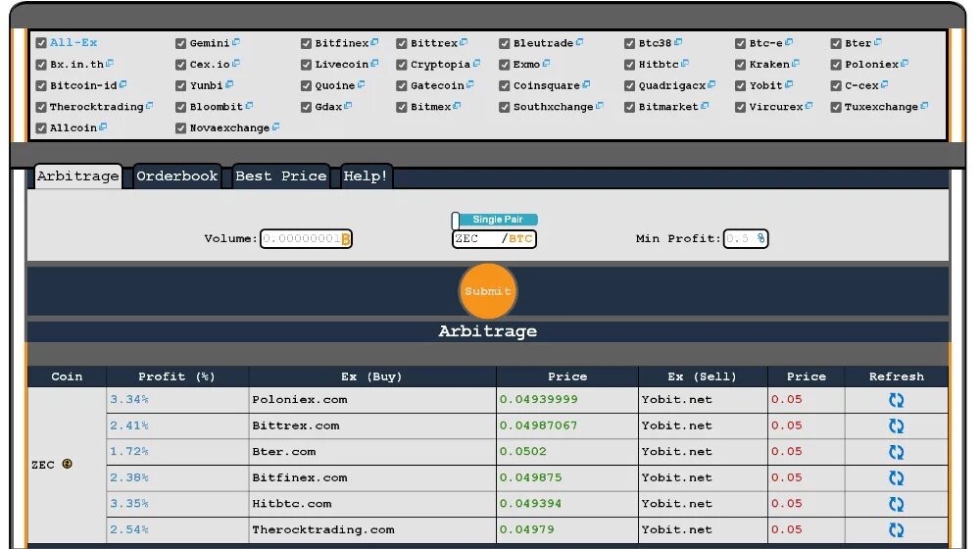Open the Orderbook tab
This screenshot has height=549, width=980.
pyautogui.click(x=176, y=176)
